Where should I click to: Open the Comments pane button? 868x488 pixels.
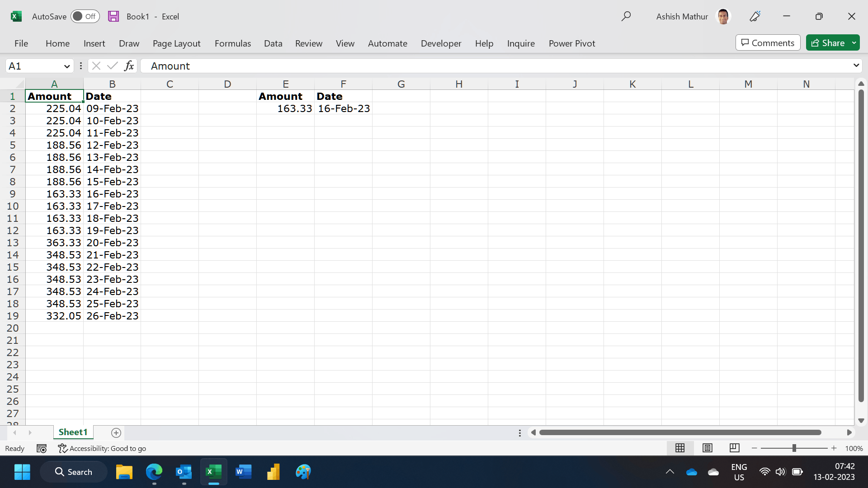(x=768, y=43)
